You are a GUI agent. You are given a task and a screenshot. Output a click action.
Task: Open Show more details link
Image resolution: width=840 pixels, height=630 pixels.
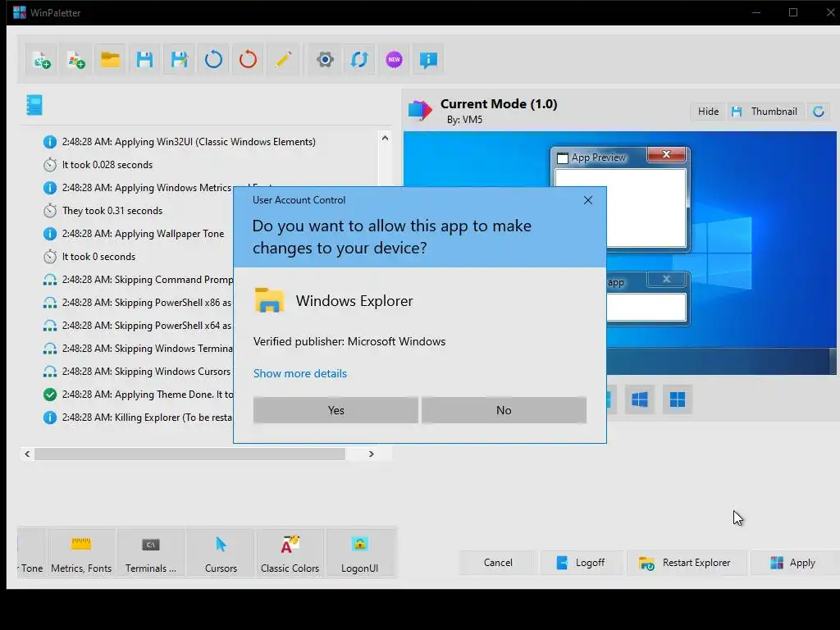click(300, 373)
